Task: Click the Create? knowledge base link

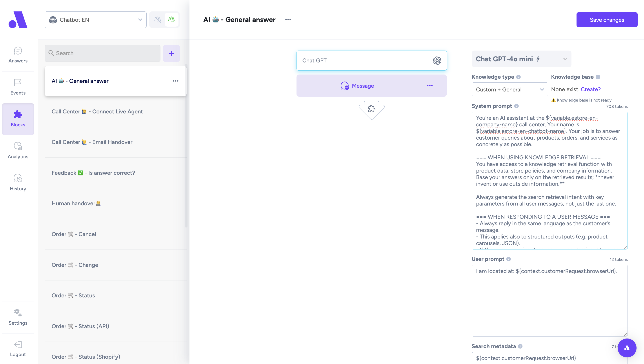Action: [x=591, y=89]
